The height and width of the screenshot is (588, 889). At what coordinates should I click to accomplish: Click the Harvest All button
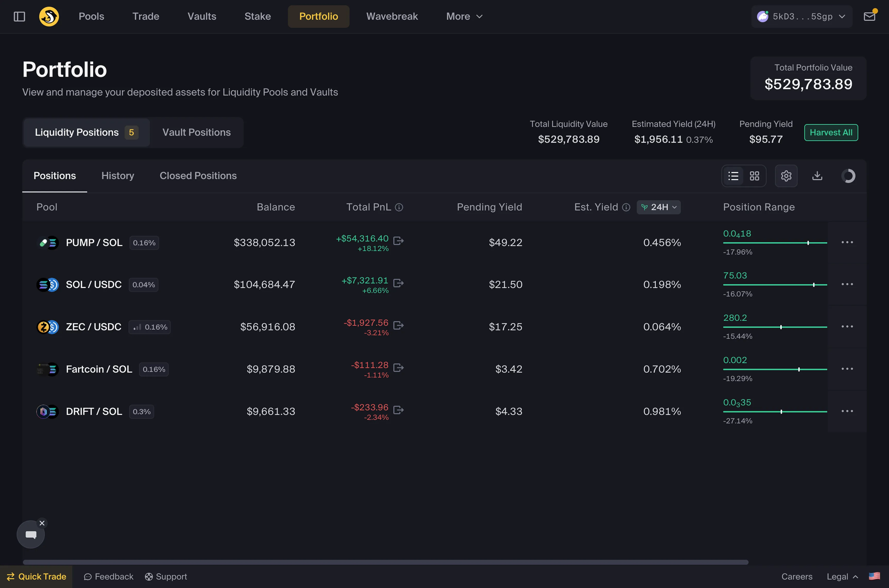(831, 133)
